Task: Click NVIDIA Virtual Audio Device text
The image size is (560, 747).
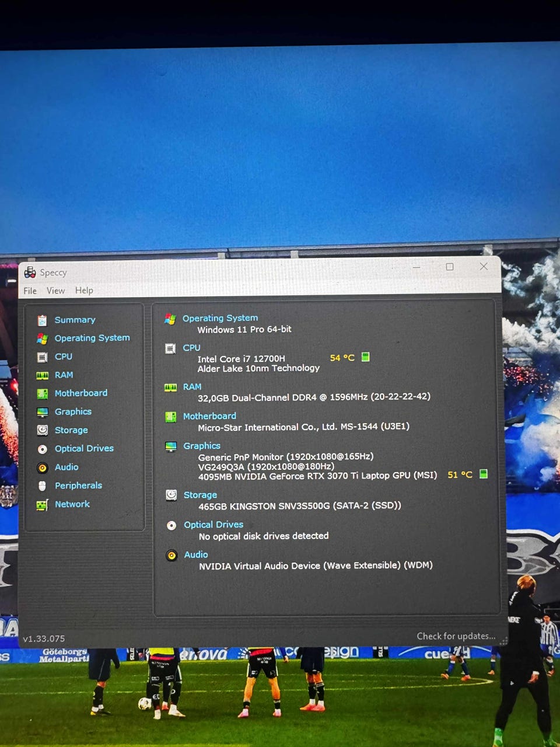Action: tap(316, 566)
